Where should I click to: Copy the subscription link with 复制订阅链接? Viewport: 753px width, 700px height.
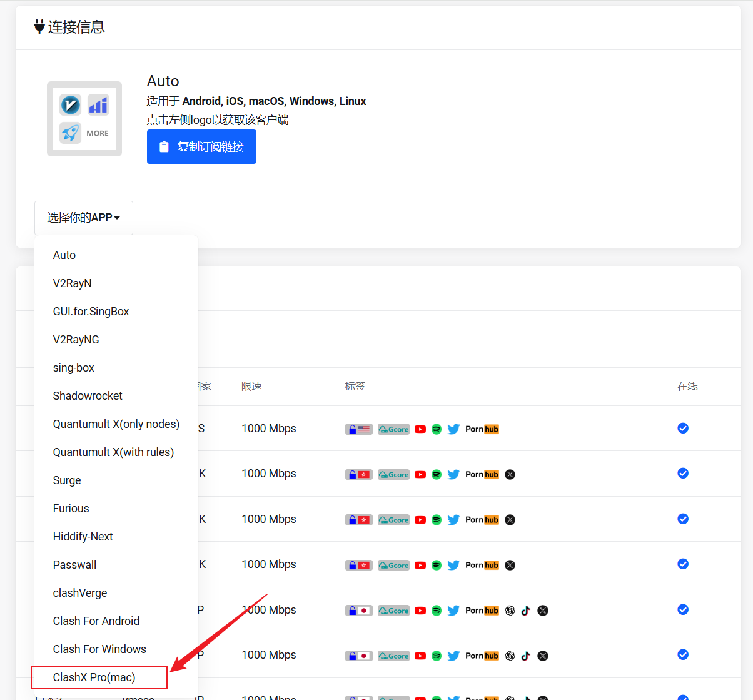coord(201,146)
